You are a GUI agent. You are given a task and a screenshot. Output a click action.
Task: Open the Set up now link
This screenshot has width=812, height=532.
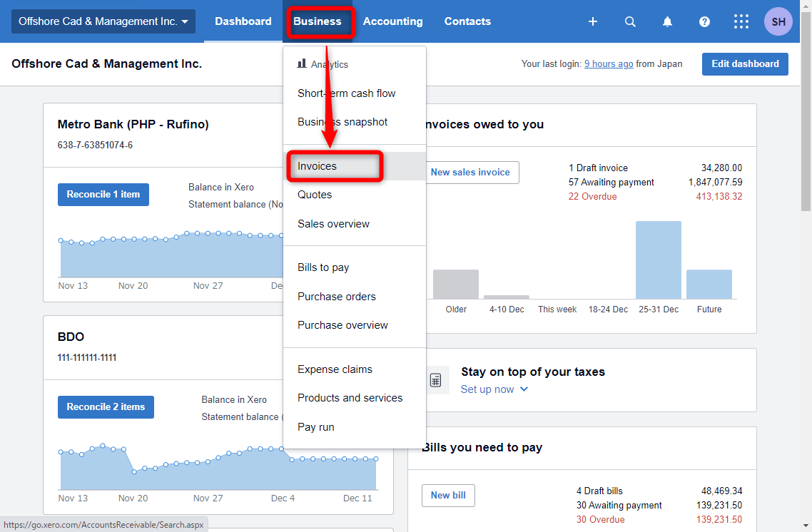tap(487, 389)
